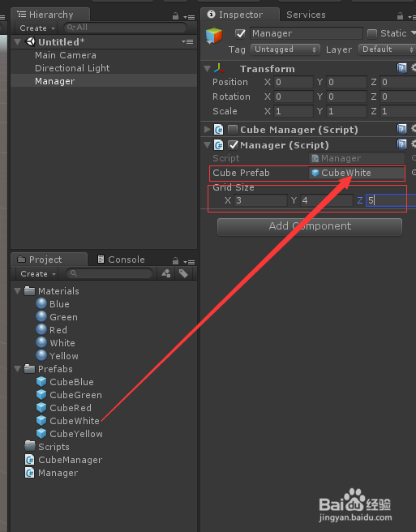
Task: Select the CubeGreen prefab
Action: pos(75,395)
